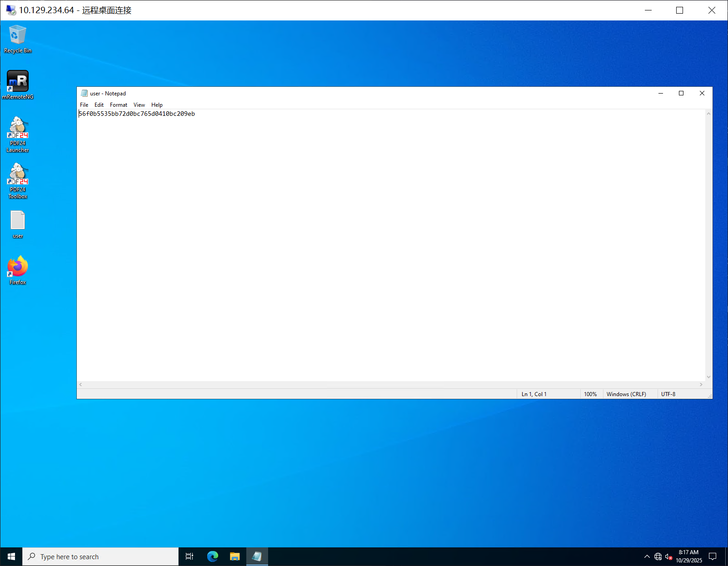Open the Format menu in Notepad
This screenshot has height=566, width=728.
[119, 105]
